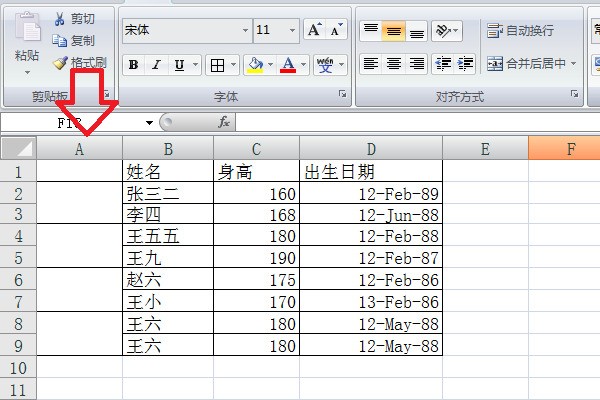Expand the Merge and Center dropdown arrow
This screenshot has width=600, height=400.
573,64
